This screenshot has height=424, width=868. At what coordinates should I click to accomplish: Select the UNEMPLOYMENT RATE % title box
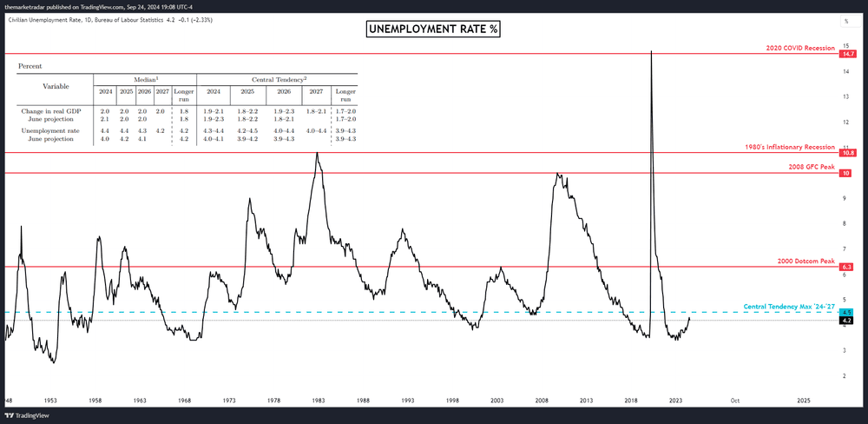point(434,30)
